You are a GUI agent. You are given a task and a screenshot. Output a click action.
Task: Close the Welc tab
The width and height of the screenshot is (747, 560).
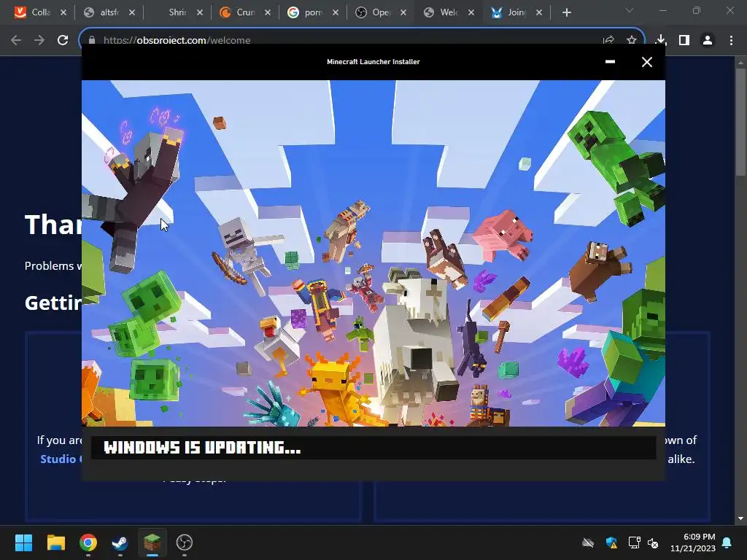[x=471, y=13]
